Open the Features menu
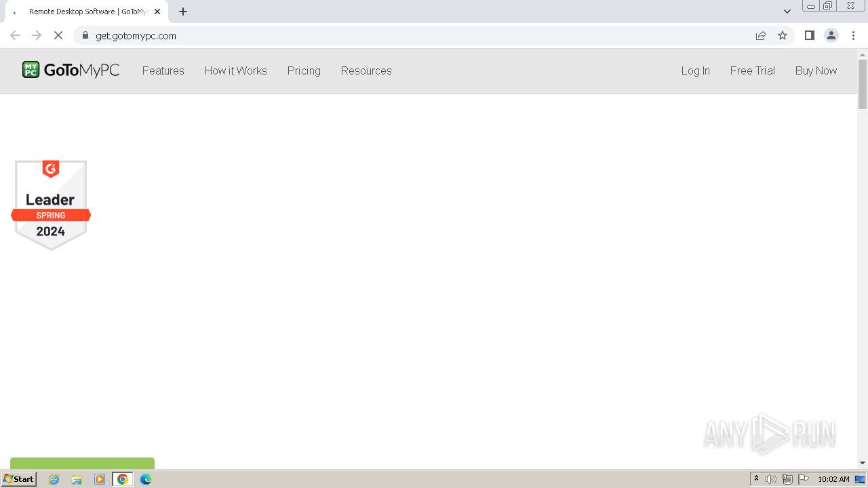The height and width of the screenshot is (488, 868). 163,70
